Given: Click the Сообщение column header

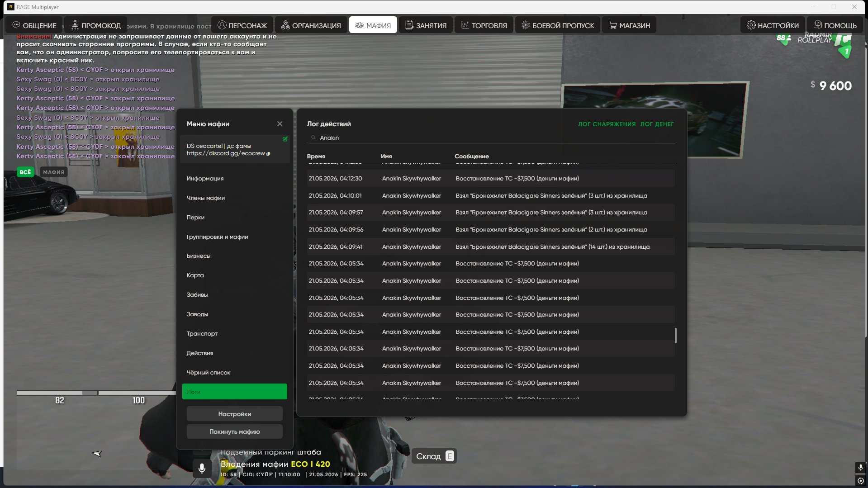Looking at the screenshot, I should [x=472, y=156].
